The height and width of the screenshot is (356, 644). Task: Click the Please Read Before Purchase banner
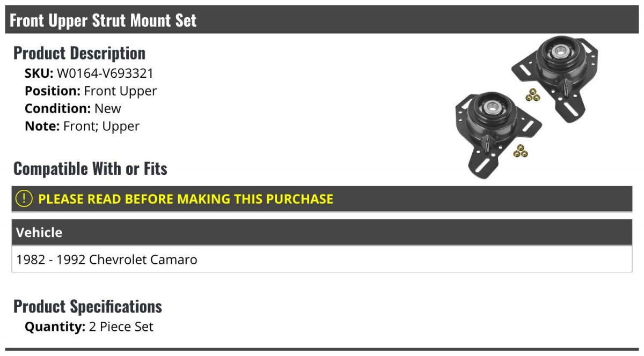point(322,199)
